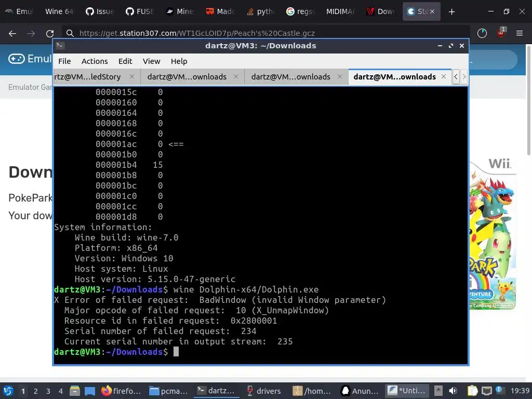Viewport: 532px width, 399px height.
Task: Switch to the Down browser tab
Action: (x=380, y=11)
